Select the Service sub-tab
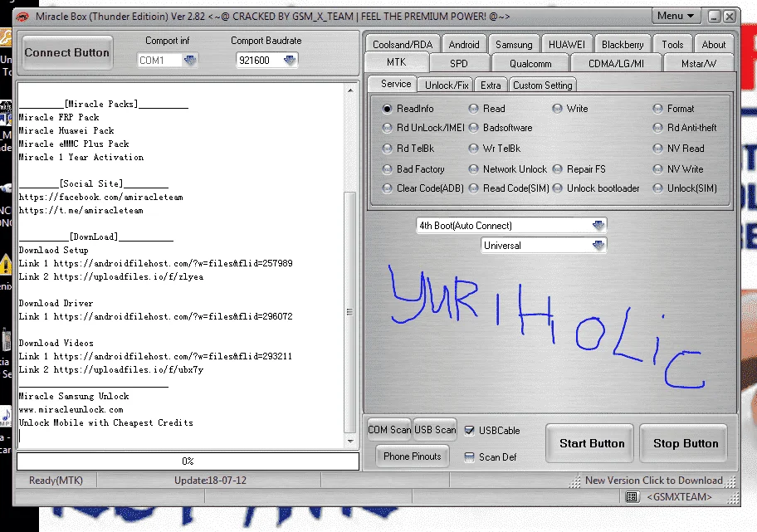Image resolution: width=757 pixels, height=532 pixels. (x=396, y=84)
